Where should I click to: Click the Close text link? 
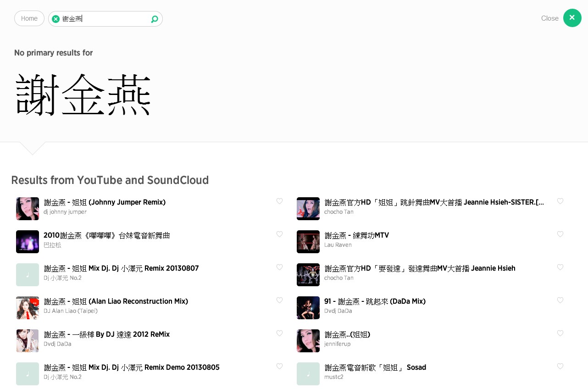(549, 18)
